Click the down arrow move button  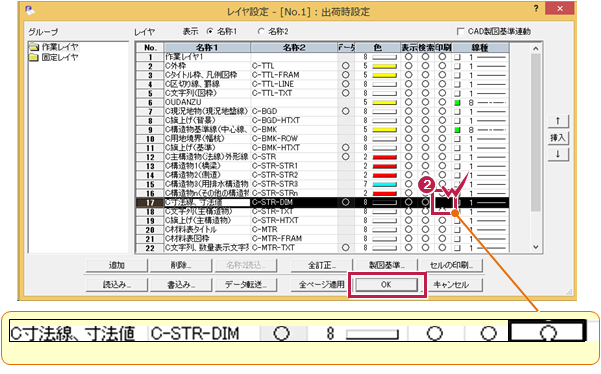pos(558,154)
